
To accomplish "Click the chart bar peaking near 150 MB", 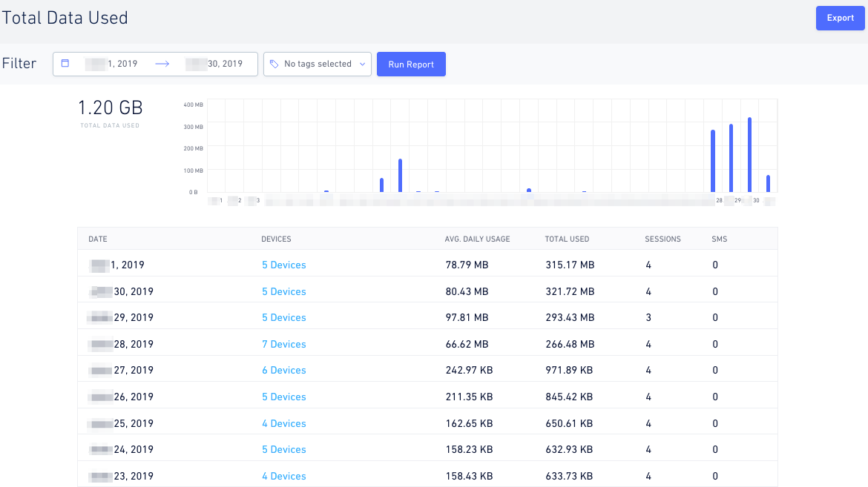I will [400, 176].
